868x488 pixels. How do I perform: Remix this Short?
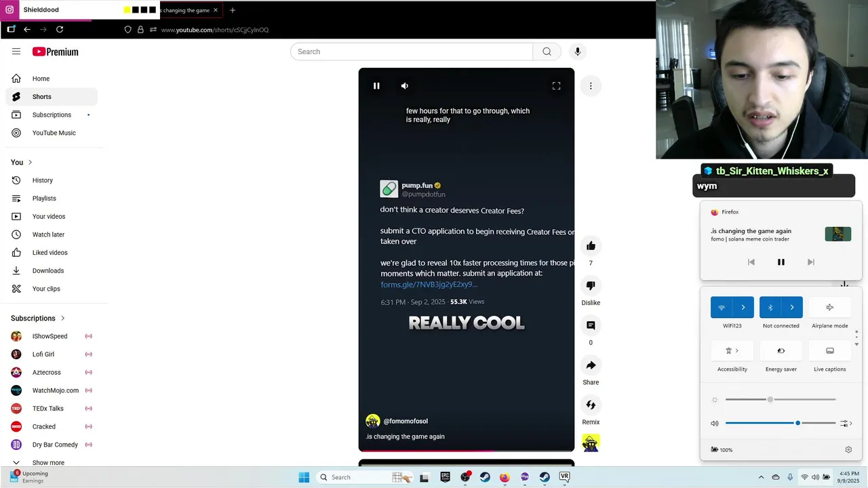click(591, 405)
